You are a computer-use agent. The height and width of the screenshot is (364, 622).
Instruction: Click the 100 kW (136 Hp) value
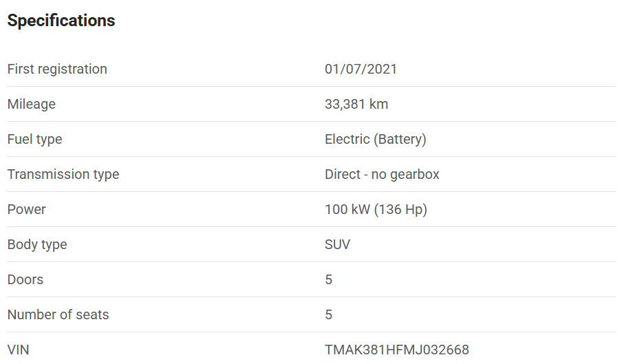(x=376, y=209)
